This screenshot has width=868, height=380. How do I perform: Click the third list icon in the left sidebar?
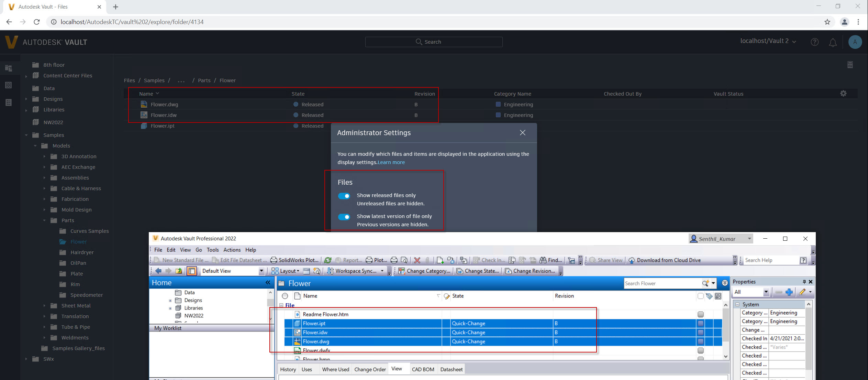(9, 102)
